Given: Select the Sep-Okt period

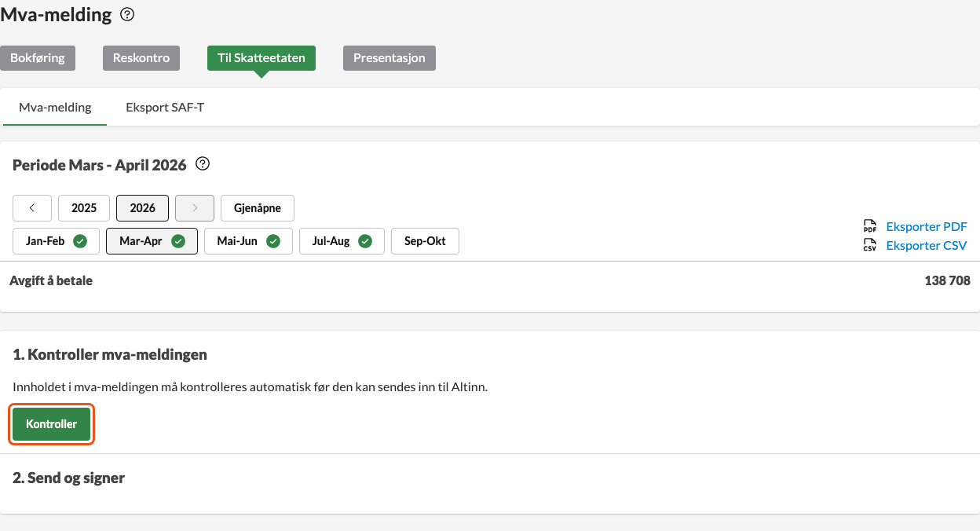Looking at the screenshot, I should coord(425,241).
